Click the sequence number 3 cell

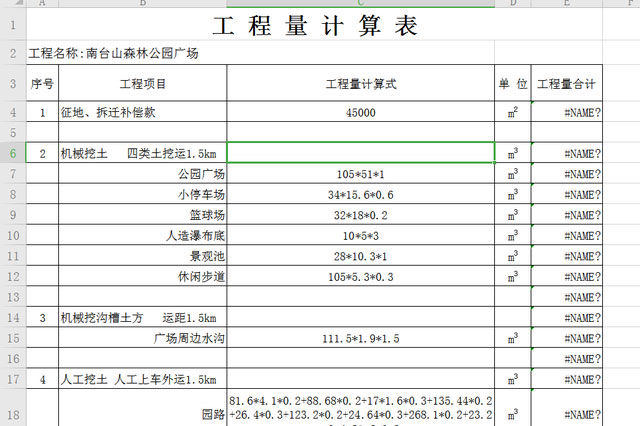pyautogui.click(x=42, y=317)
